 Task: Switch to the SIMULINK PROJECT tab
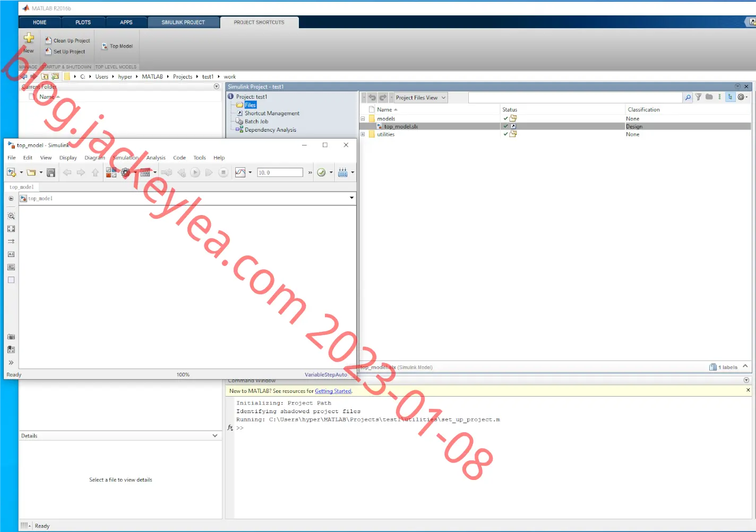[183, 22]
